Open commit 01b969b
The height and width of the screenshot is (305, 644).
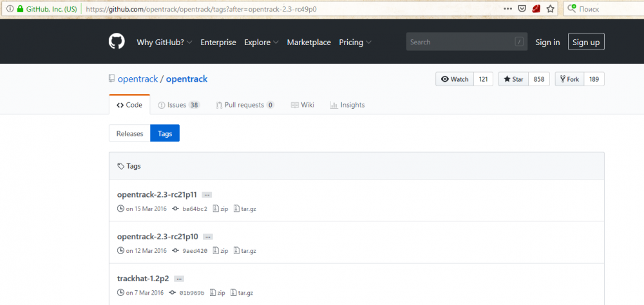click(x=192, y=293)
